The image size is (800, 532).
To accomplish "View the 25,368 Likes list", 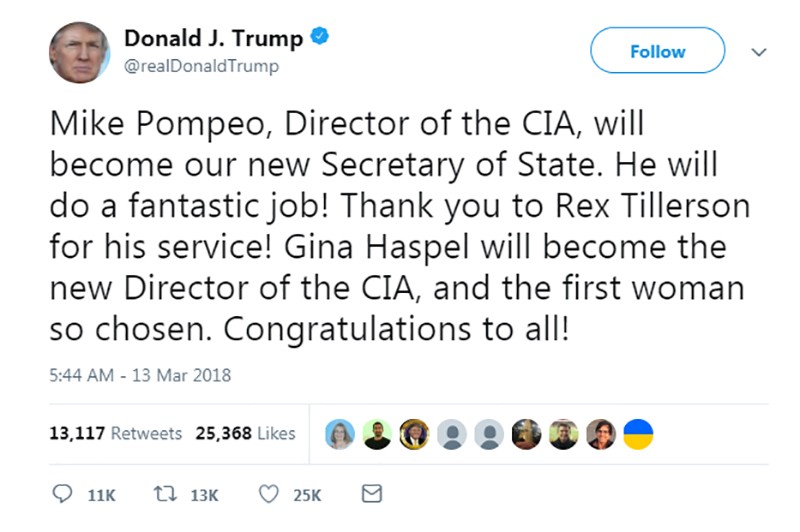I will [245, 433].
